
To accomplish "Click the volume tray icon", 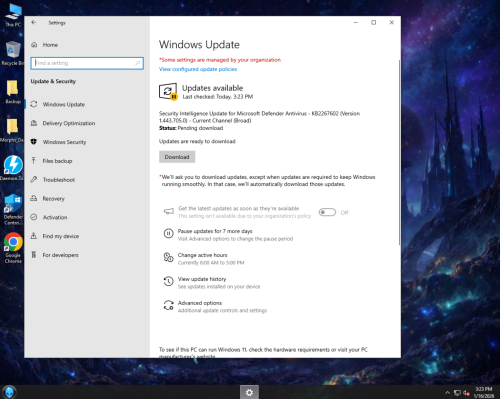I will point(466,393).
